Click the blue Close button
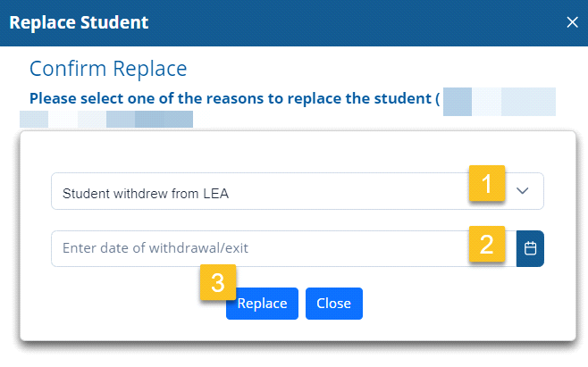Image resolution: width=588 pixels, height=367 pixels. click(333, 304)
